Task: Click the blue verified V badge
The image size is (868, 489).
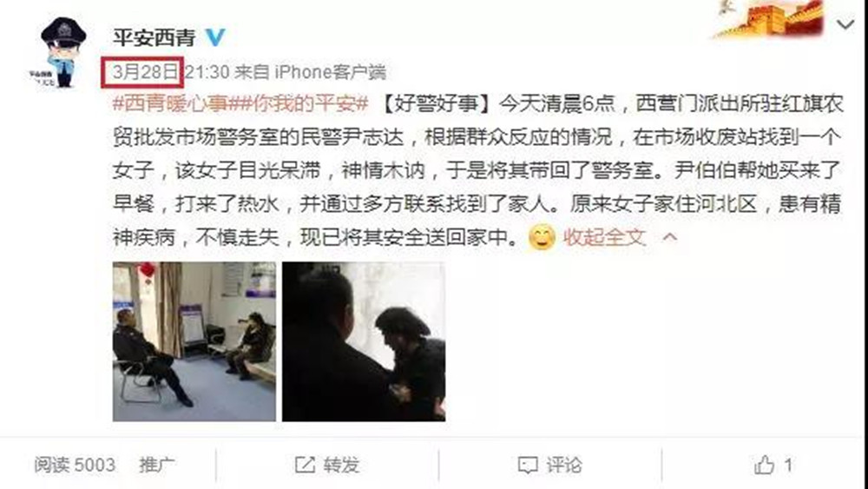Action: [214, 37]
